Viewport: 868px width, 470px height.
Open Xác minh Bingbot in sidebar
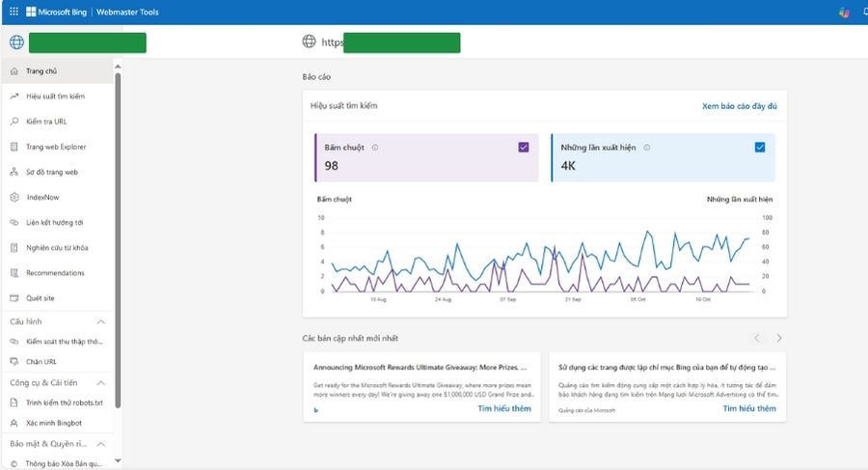[x=58, y=423]
